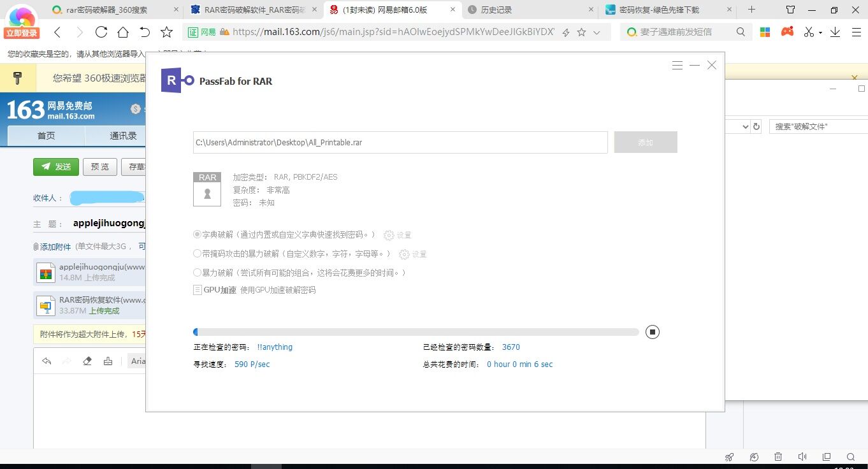The image size is (868, 469).
Task: Open settings gear for mask attack
Action: coord(404,254)
